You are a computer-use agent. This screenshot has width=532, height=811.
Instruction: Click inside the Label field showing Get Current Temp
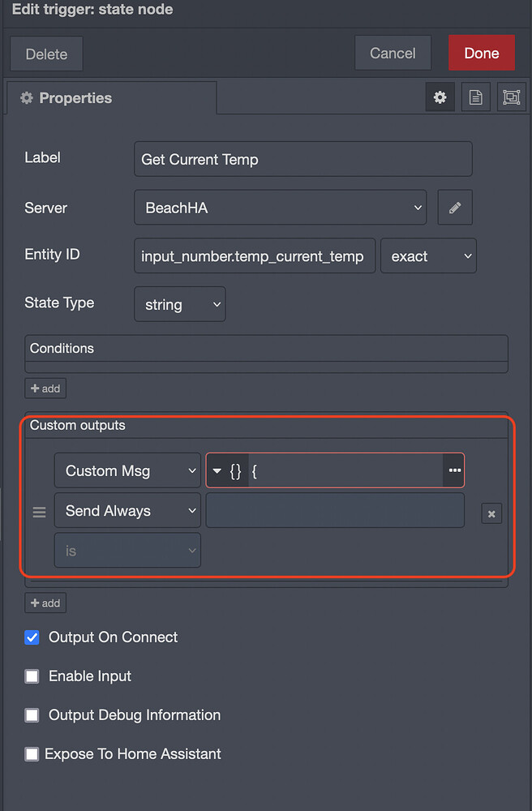[x=302, y=159]
